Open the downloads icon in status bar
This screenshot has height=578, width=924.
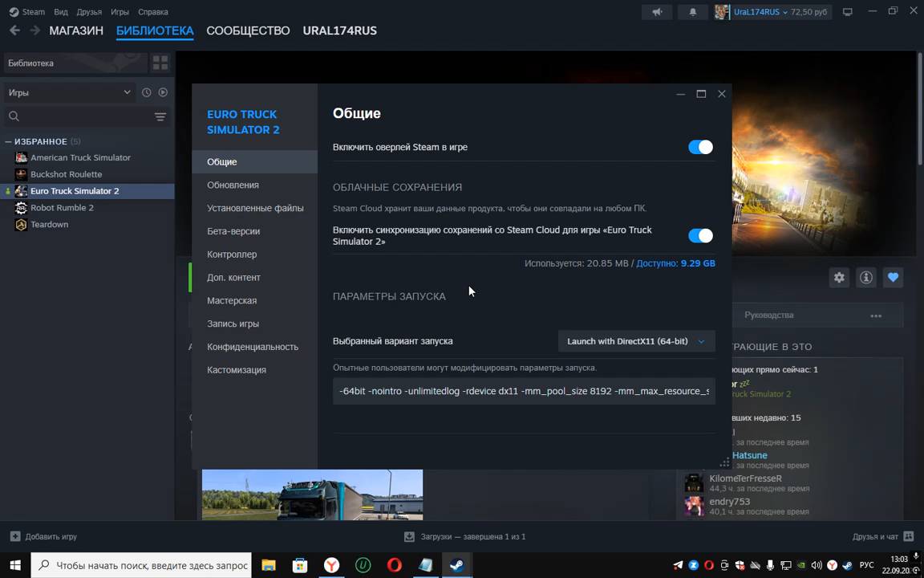click(410, 537)
